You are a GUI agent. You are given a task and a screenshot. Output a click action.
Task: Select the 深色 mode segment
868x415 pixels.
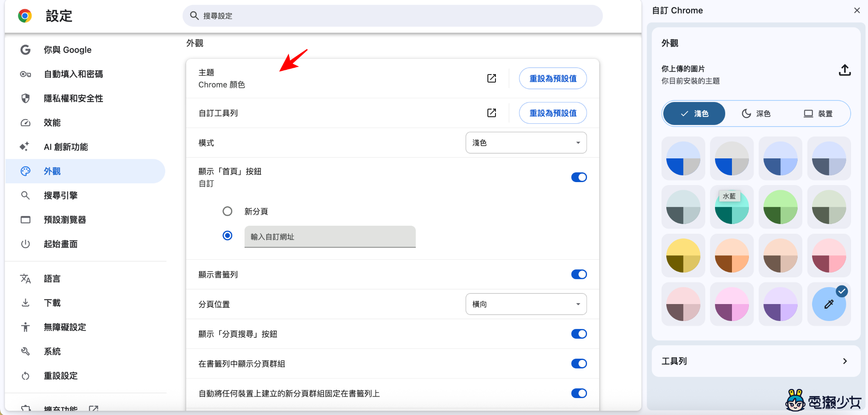click(x=756, y=113)
